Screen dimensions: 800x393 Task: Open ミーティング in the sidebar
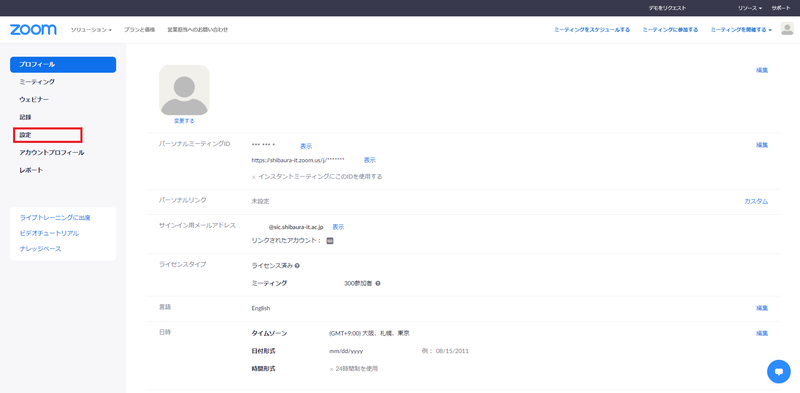pyautogui.click(x=37, y=82)
